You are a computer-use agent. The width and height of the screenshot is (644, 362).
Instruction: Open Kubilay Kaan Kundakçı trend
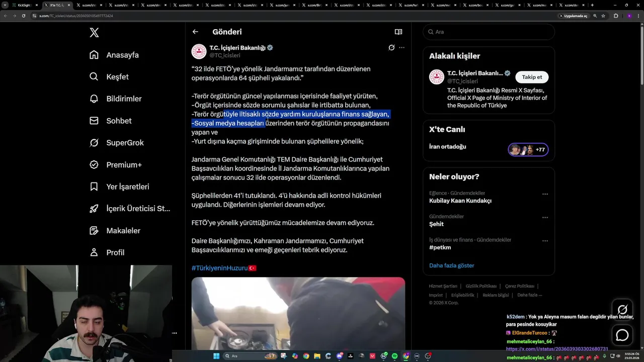click(x=460, y=201)
